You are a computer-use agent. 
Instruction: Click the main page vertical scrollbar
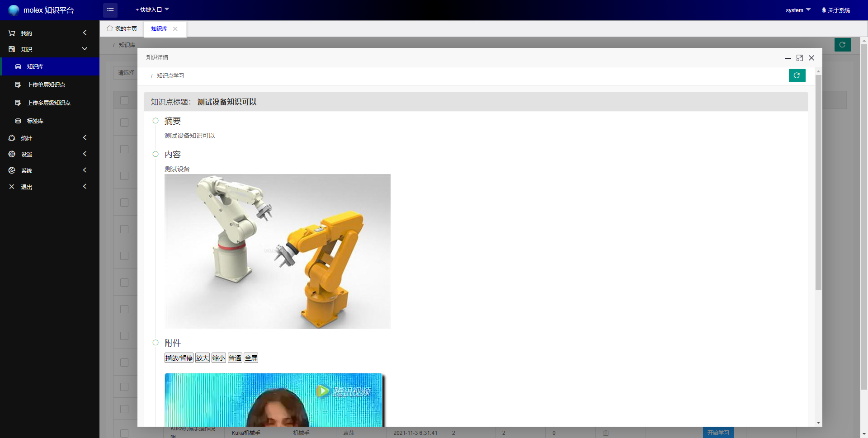point(864,216)
